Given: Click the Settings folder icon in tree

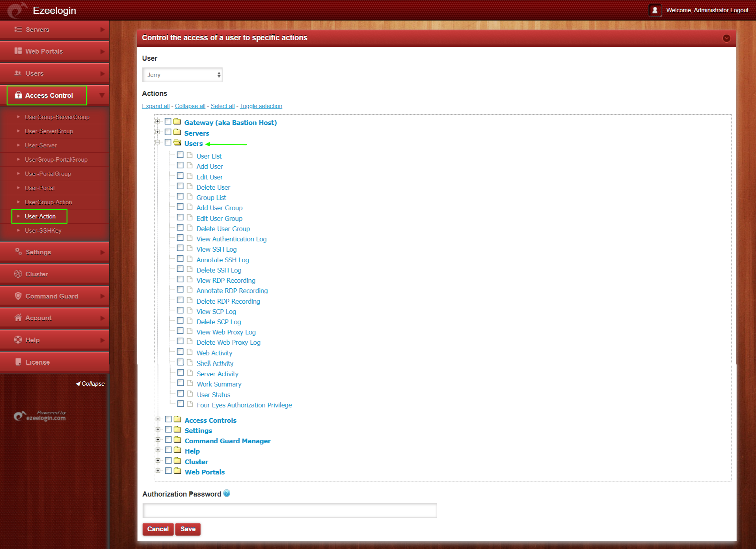Looking at the screenshot, I should [177, 429].
